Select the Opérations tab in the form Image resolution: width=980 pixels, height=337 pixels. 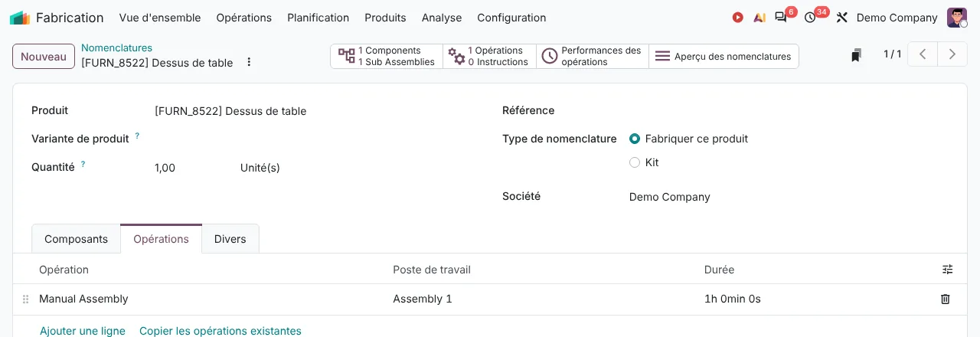point(161,239)
